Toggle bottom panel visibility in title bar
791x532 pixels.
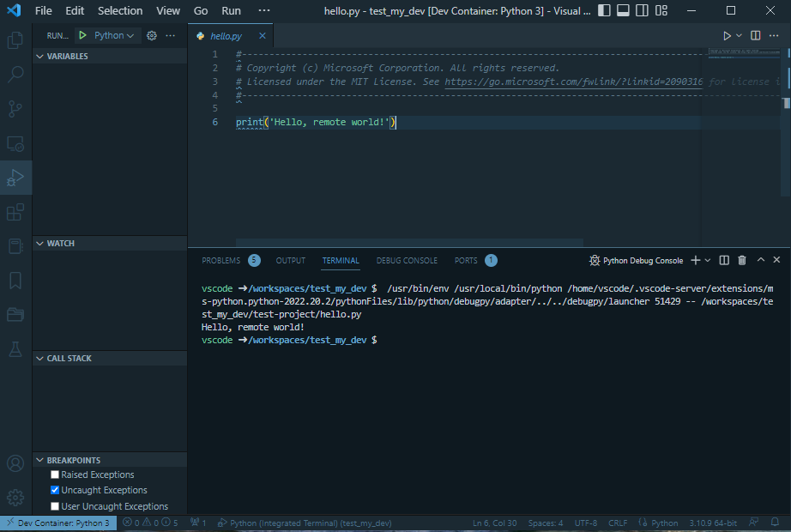click(623, 10)
